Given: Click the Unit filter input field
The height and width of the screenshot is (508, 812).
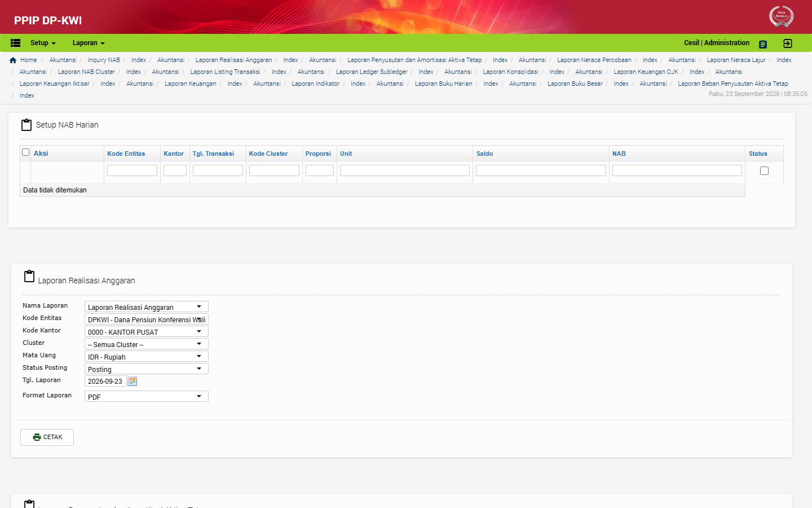Looking at the screenshot, I should 405,170.
